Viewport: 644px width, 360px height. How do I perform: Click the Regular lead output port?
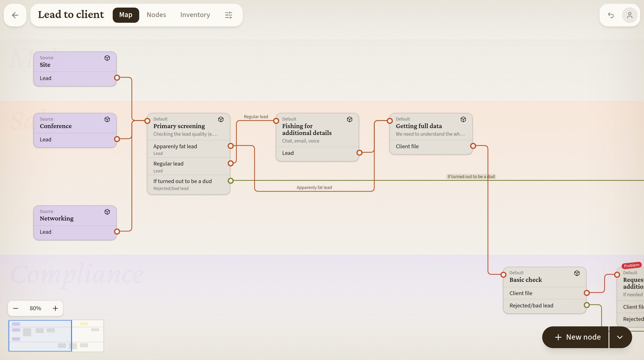(x=231, y=163)
